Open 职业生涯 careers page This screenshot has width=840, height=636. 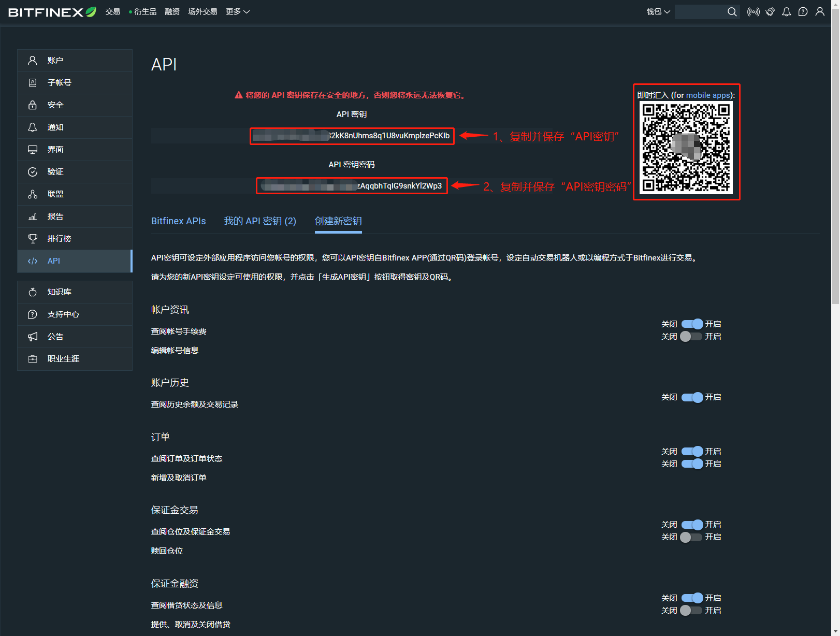coord(75,359)
